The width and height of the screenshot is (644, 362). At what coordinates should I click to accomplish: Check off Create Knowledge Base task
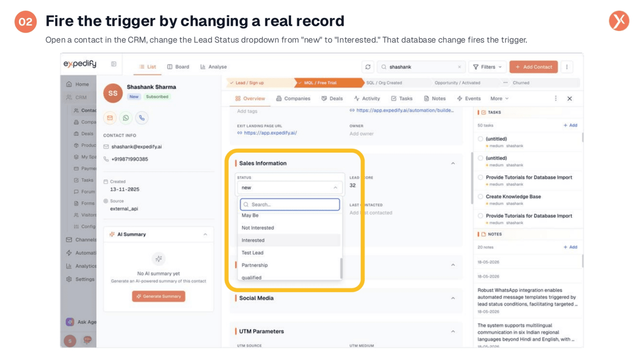[480, 197]
